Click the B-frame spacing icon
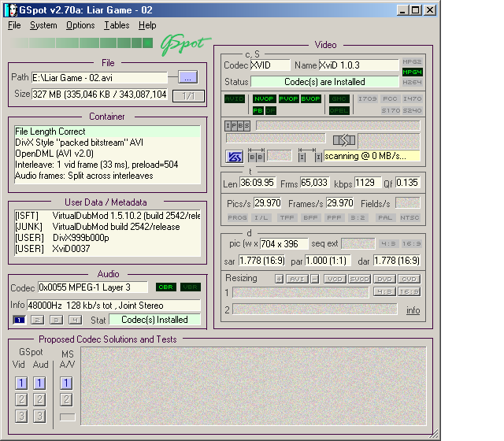 256,155
